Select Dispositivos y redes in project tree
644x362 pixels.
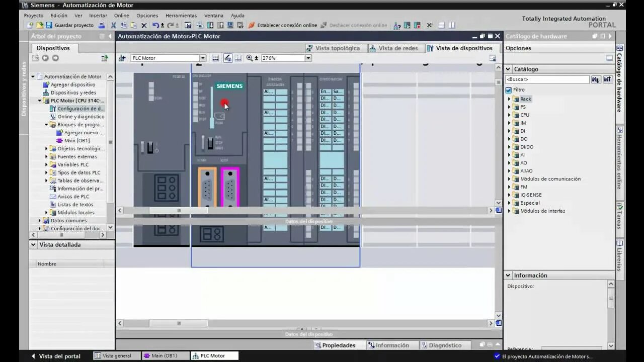click(73, 93)
